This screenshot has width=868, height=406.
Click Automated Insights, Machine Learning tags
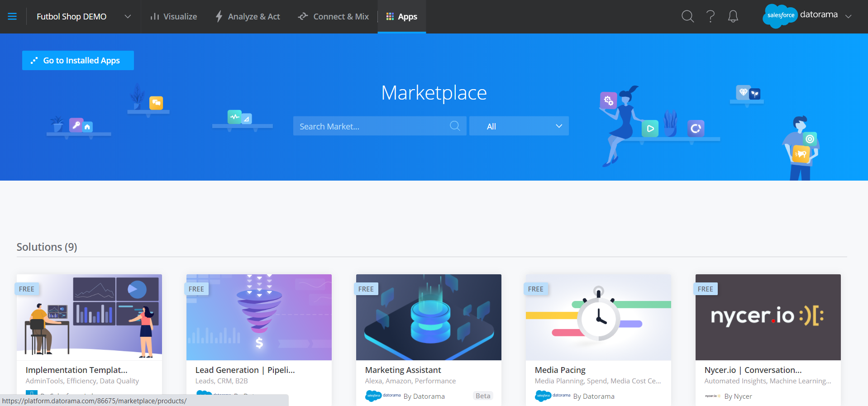(768, 381)
